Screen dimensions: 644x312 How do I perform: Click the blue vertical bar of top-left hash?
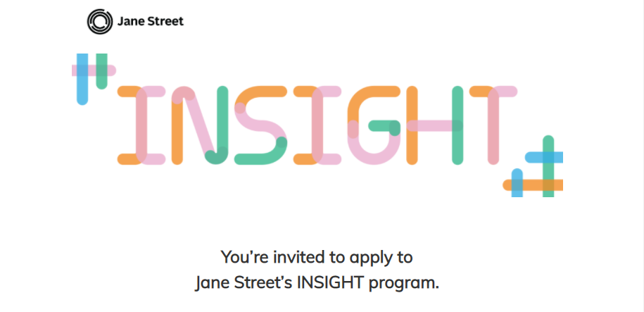(82, 88)
